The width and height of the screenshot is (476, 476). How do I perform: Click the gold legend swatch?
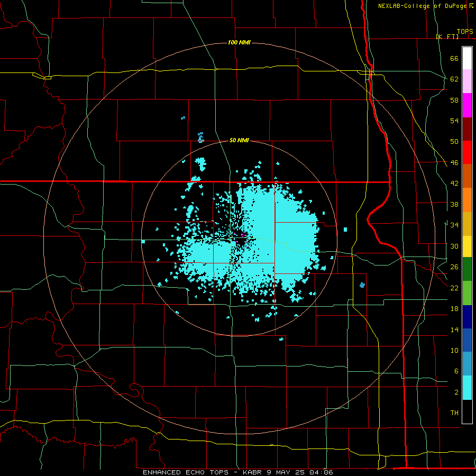point(467,224)
